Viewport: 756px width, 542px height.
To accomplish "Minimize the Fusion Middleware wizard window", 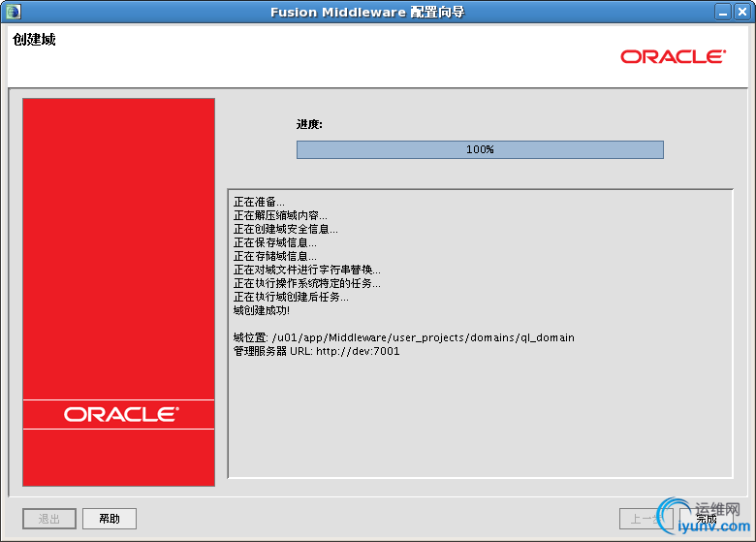I will [723, 12].
